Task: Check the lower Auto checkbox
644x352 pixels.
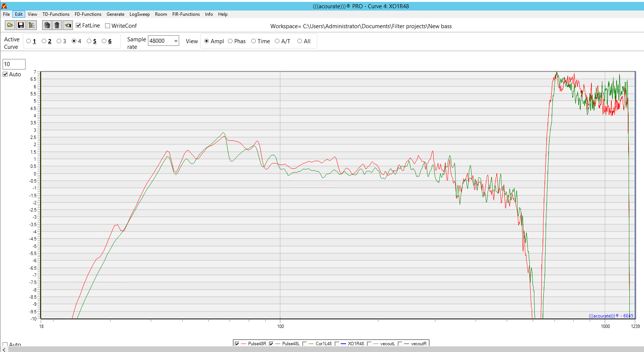Action: tap(5, 344)
